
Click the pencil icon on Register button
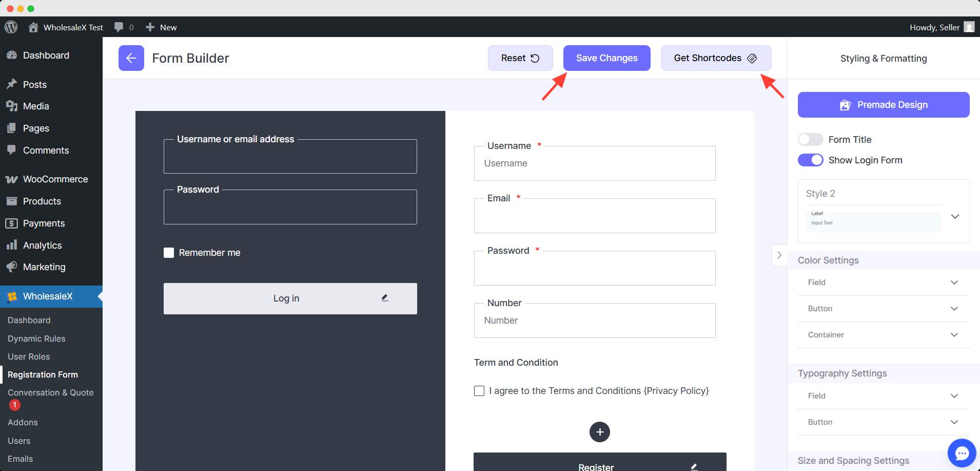coord(694,466)
